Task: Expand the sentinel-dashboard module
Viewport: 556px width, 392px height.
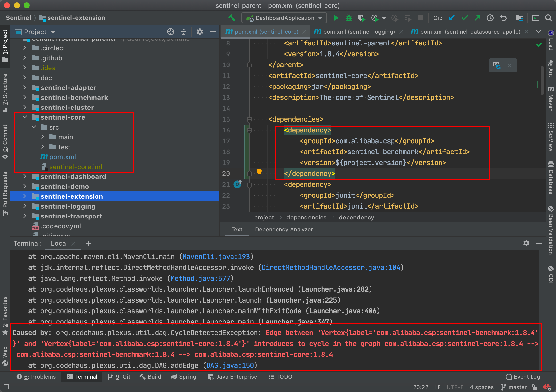Action: click(x=25, y=176)
